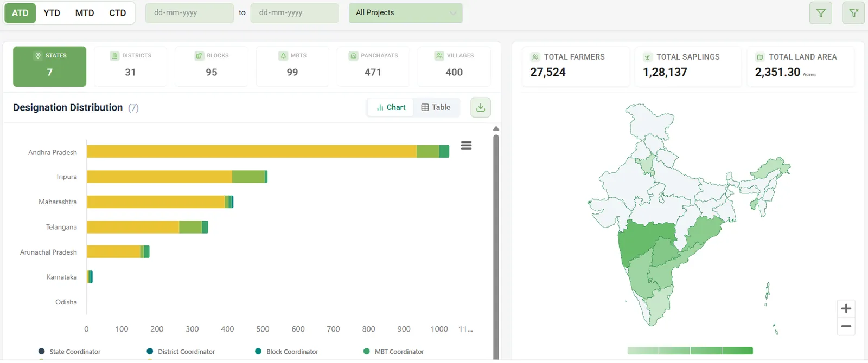
Task: Click the map color scale legend bar
Action: click(690, 351)
